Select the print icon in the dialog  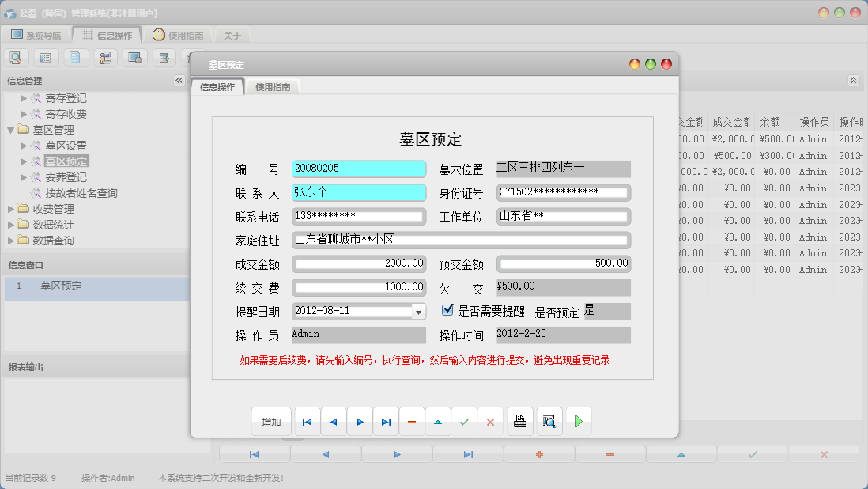[x=520, y=421]
